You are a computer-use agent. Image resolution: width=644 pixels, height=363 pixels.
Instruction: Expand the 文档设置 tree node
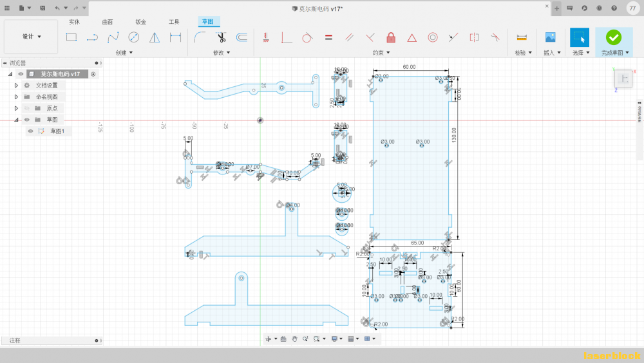16,86
